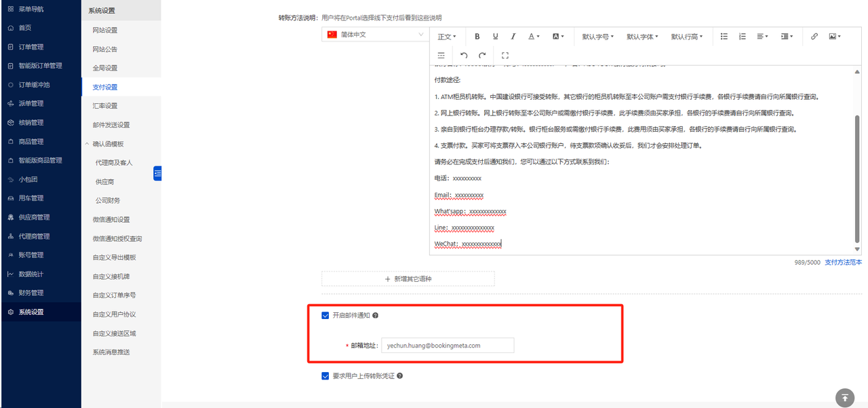Insert a hyperlink in the editor
Viewport: 868px width, 408px height.
(x=814, y=37)
